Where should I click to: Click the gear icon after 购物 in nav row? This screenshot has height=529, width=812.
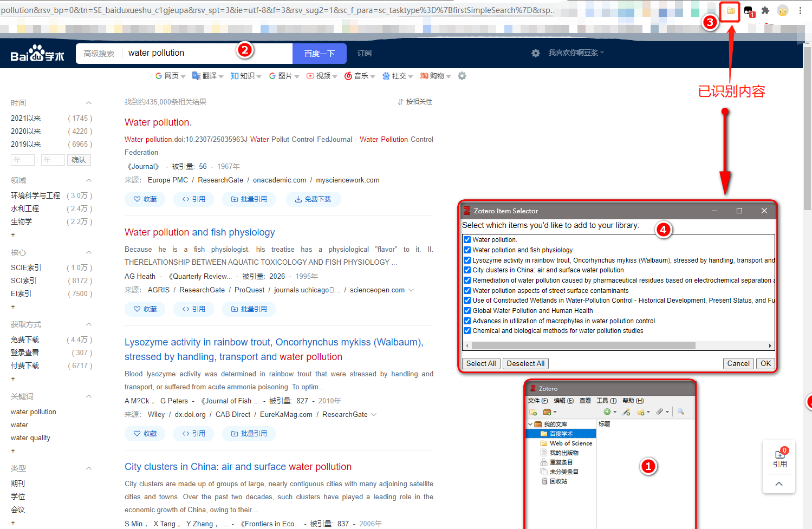(x=462, y=76)
